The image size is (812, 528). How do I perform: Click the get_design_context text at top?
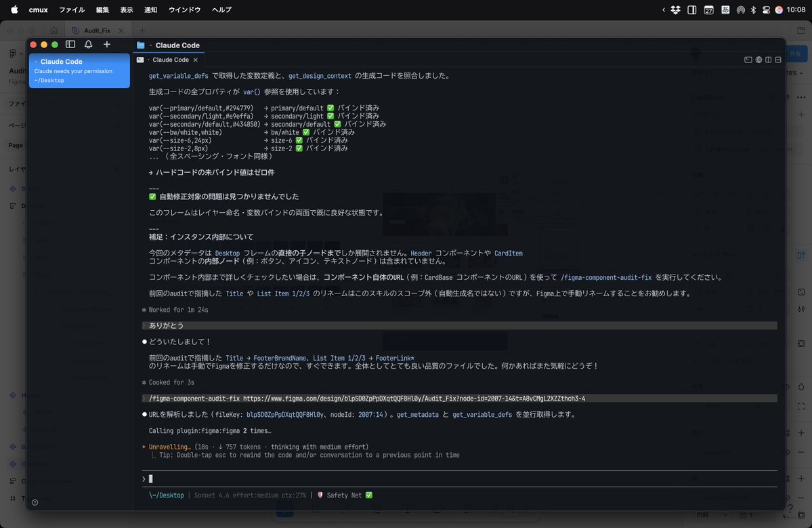tap(320, 76)
